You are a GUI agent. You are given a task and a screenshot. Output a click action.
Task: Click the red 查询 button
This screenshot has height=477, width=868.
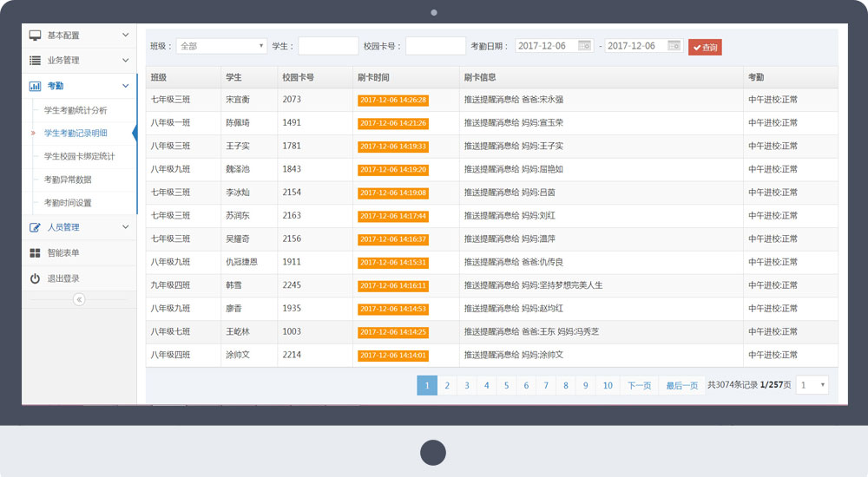(705, 47)
